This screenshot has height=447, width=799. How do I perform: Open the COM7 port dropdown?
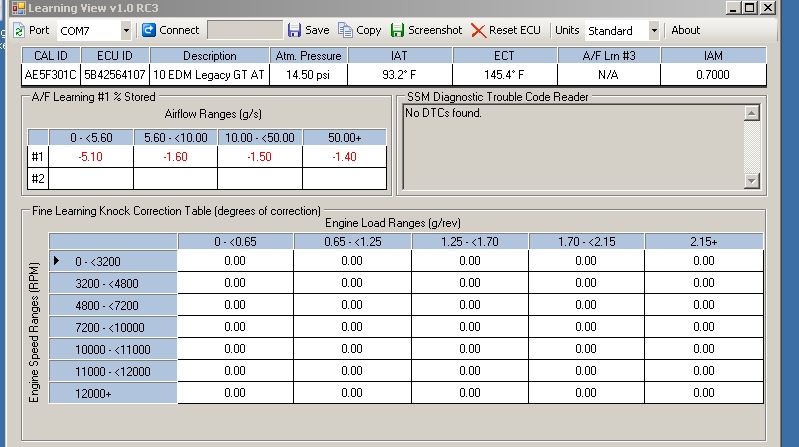(x=126, y=31)
